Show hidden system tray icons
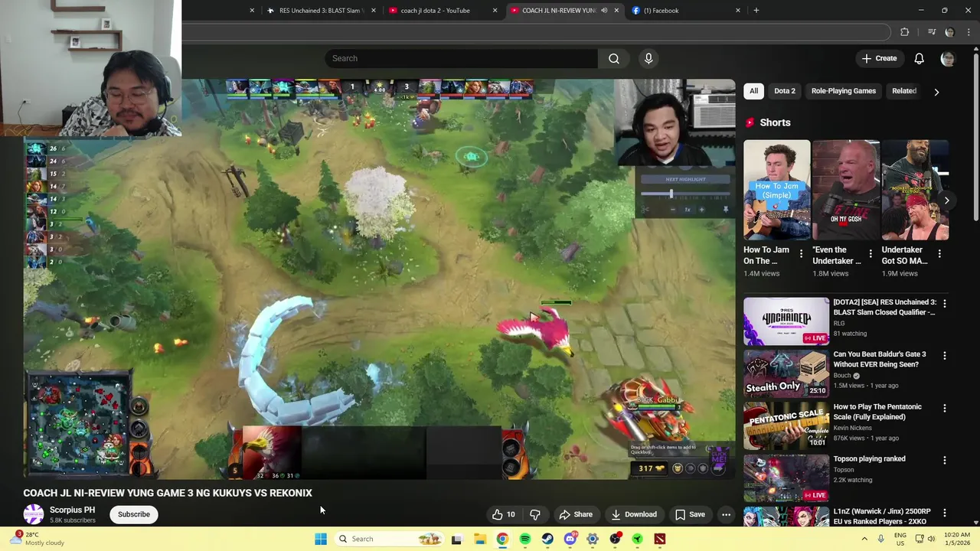Screen dimensions: 980x551 click(864, 539)
